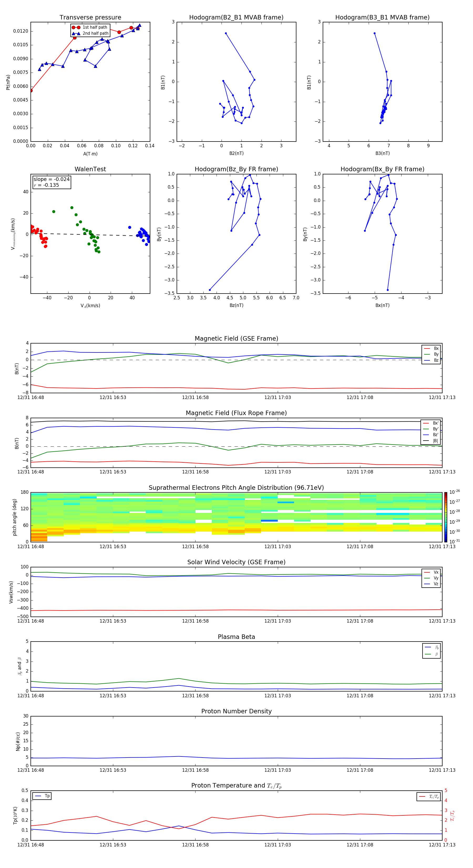This screenshot has width=473, height=868.
Task: Select Bx' in the Flux Rope legend
Action: [431, 423]
